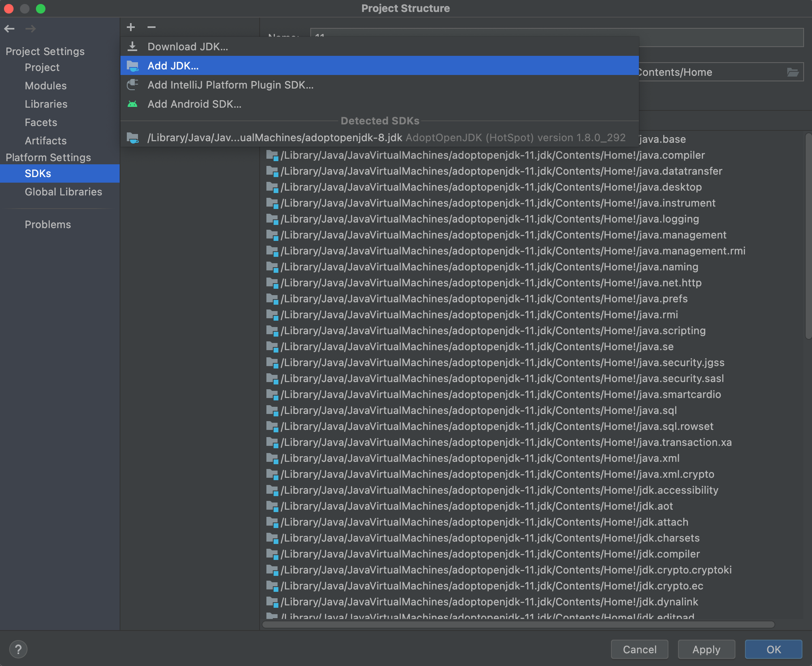Click the help question mark icon
The width and height of the screenshot is (812, 666).
18,649
